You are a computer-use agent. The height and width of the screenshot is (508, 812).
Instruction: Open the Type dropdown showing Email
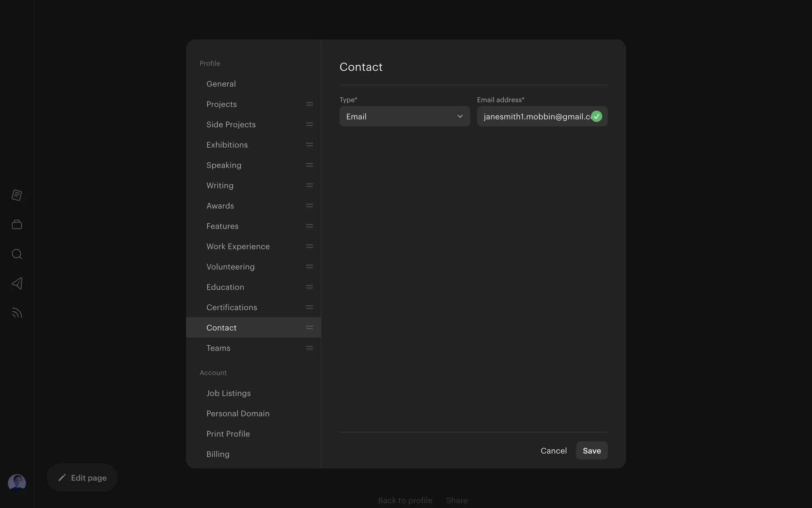pyautogui.click(x=398, y=116)
